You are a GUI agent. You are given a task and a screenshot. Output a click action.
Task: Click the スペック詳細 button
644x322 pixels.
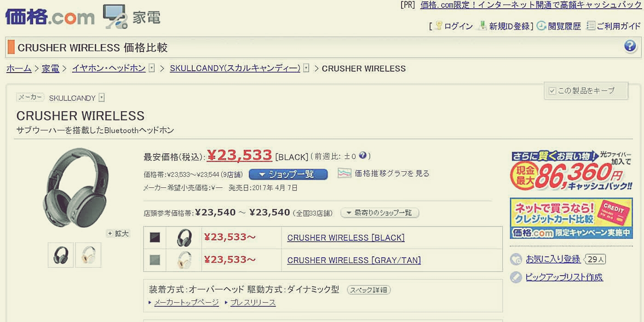(368, 290)
